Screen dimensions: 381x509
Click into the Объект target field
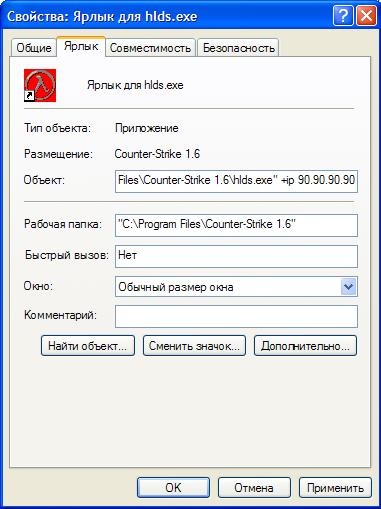[x=236, y=181]
